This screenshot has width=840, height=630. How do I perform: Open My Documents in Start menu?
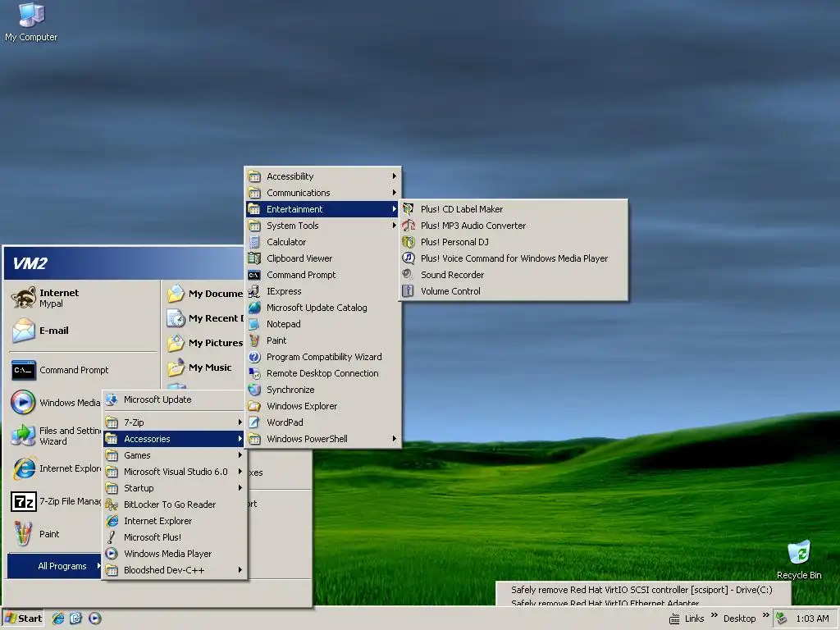point(204,294)
